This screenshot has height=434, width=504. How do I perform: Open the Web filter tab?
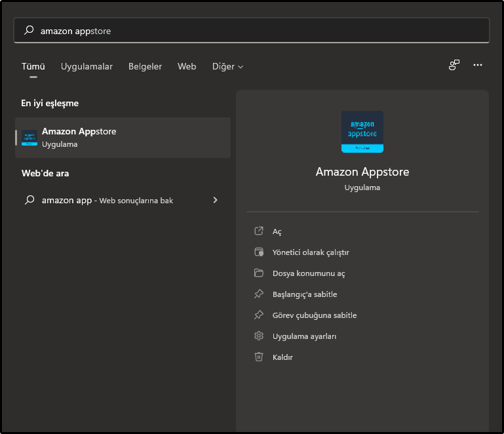187,66
